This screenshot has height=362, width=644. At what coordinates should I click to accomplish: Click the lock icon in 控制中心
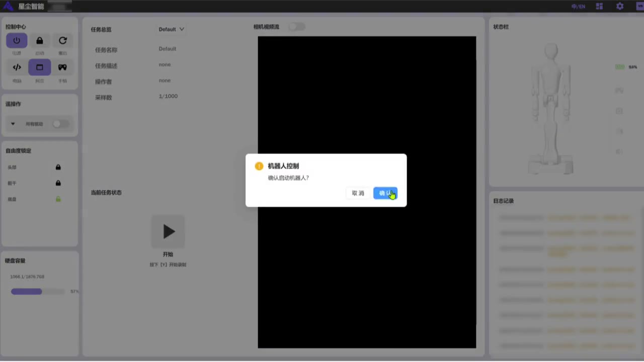pos(40,41)
